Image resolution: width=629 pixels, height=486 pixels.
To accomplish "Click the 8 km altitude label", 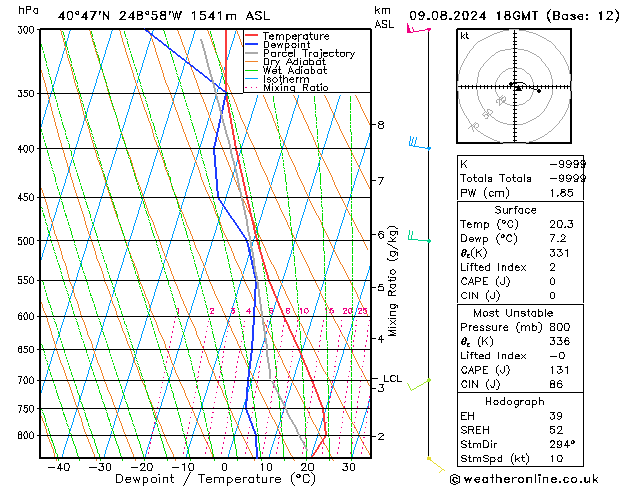I will 381,125.
